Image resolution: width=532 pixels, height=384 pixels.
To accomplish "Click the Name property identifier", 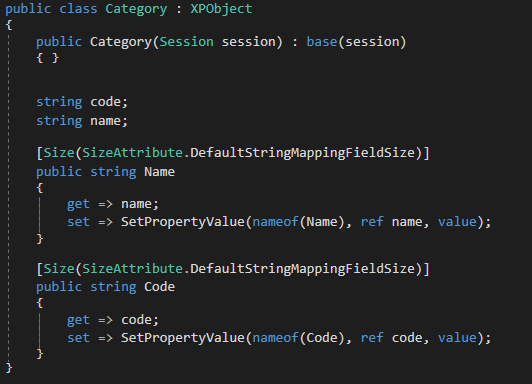I will pos(159,172).
